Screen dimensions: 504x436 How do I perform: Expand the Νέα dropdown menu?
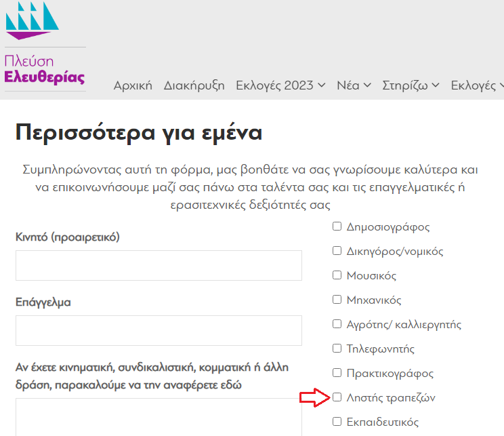[354, 85]
